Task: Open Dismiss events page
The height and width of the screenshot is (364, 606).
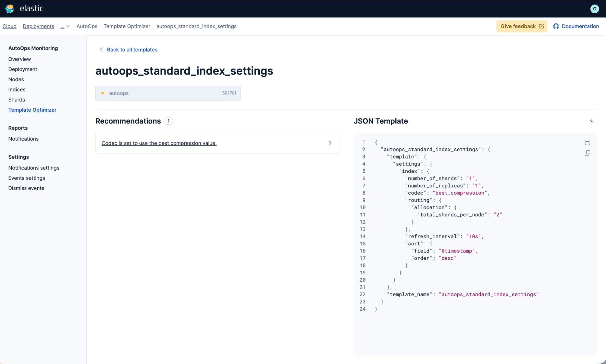Action: click(26, 188)
